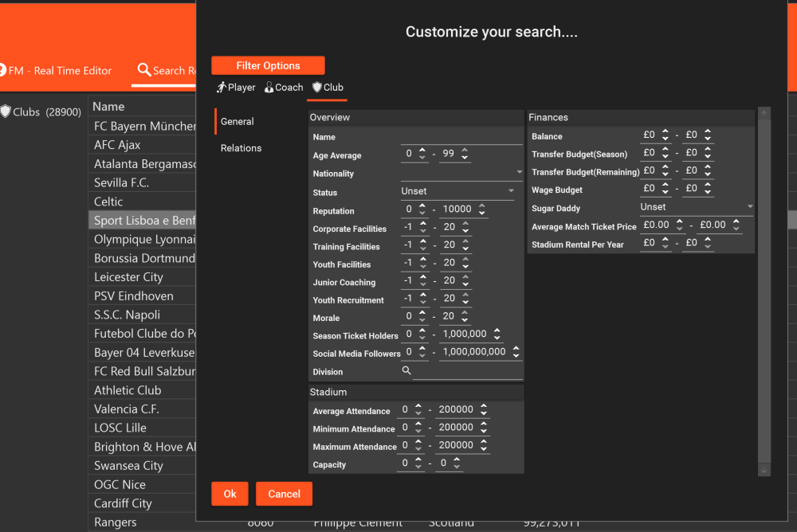Image resolution: width=797 pixels, height=532 pixels.
Task: Increase the maximum Reputation value
Action: pos(481,205)
